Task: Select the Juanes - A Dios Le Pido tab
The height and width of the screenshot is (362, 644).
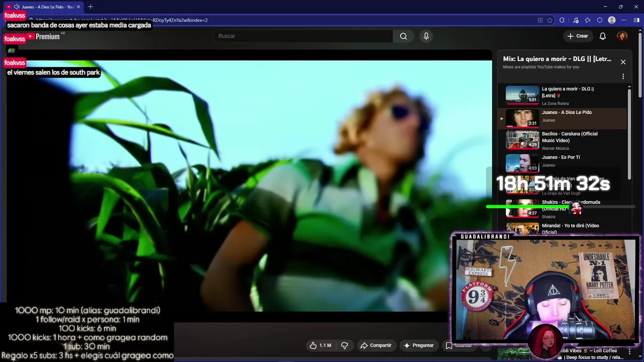Action: [x=44, y=7]
